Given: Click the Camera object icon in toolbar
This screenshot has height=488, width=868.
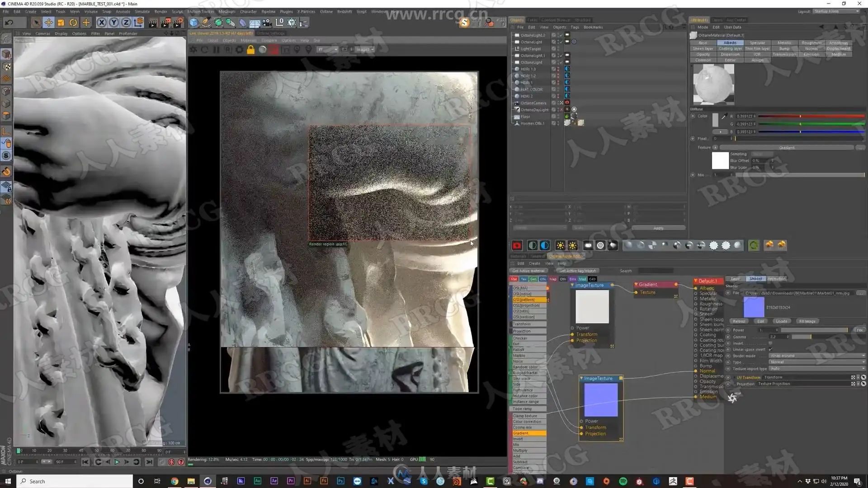Looking at the screenshot, I should coord(267,22).
